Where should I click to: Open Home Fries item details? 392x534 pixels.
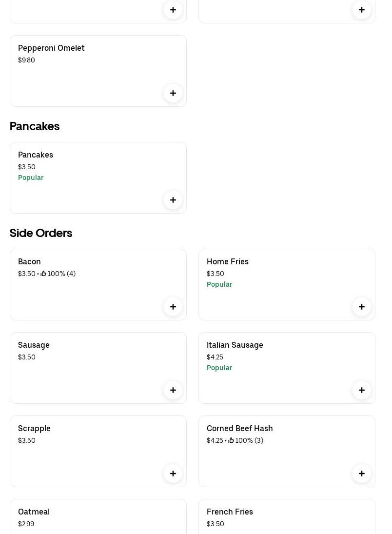tap(228, 261)
